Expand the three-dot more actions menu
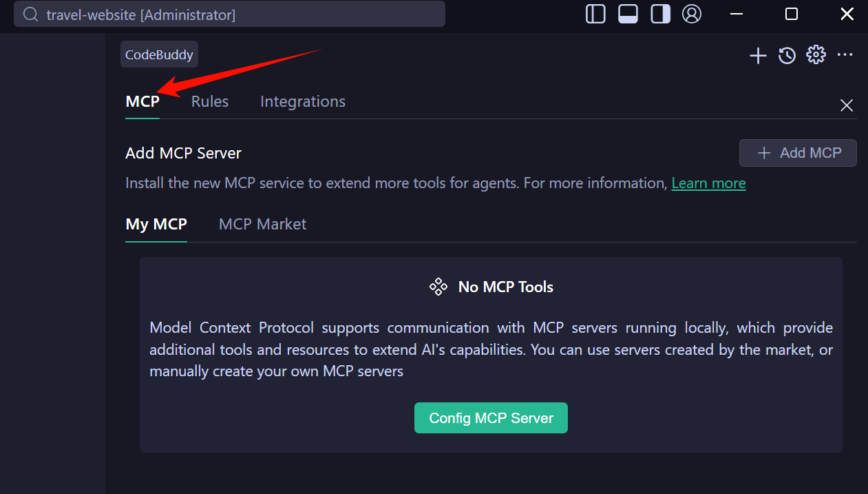 [x=845, y=55]
